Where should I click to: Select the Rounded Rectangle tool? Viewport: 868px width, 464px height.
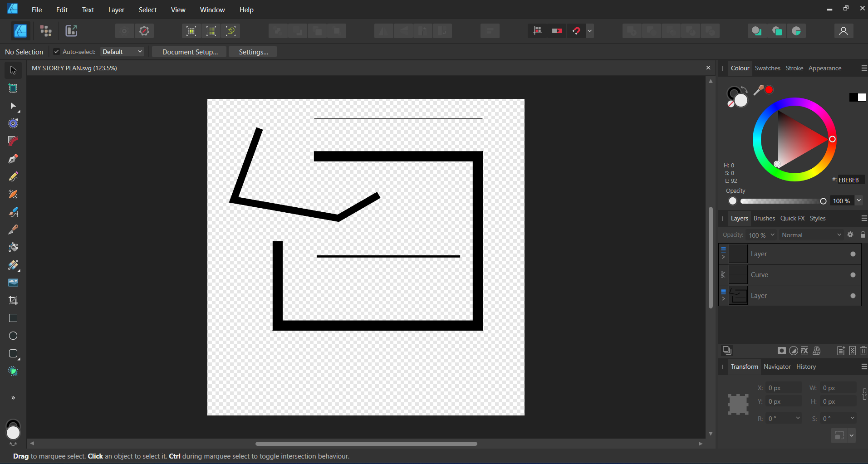pos(13,353)
